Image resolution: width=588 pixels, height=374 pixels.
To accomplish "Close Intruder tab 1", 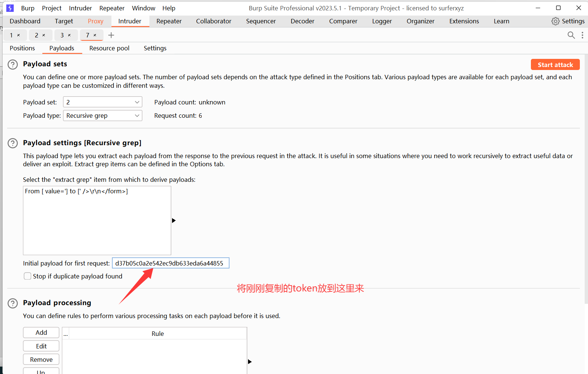I will [x=19, y=35].
